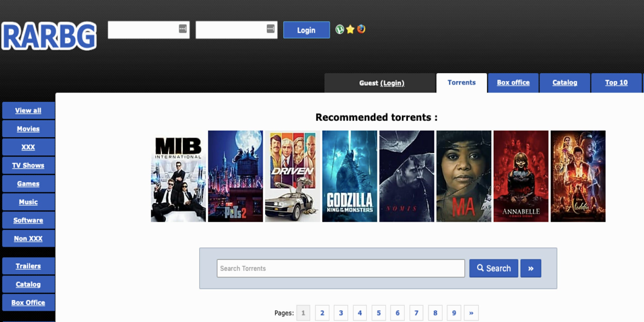The width and height of the screenshot is (644, 322).
Task: Go to page 8
Action: 435,313
